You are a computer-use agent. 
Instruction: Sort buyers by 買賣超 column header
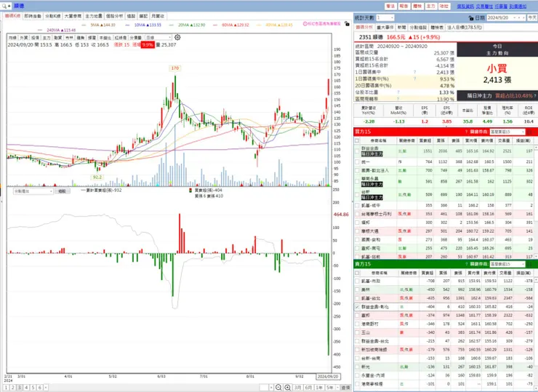coord(425,141)
